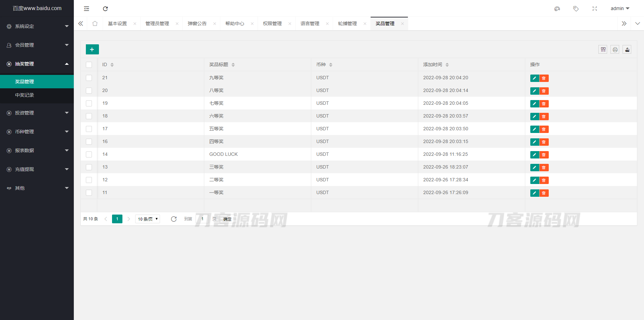Select the checkbox for ID 11 row

89,193
